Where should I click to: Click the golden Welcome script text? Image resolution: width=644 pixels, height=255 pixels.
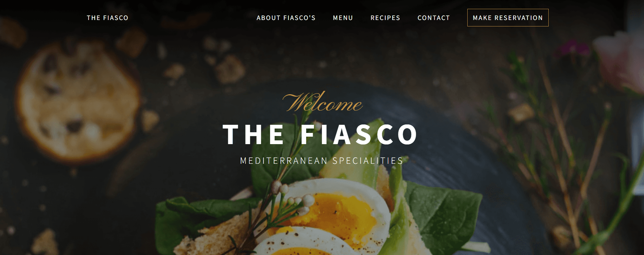(x=323, y=102)
